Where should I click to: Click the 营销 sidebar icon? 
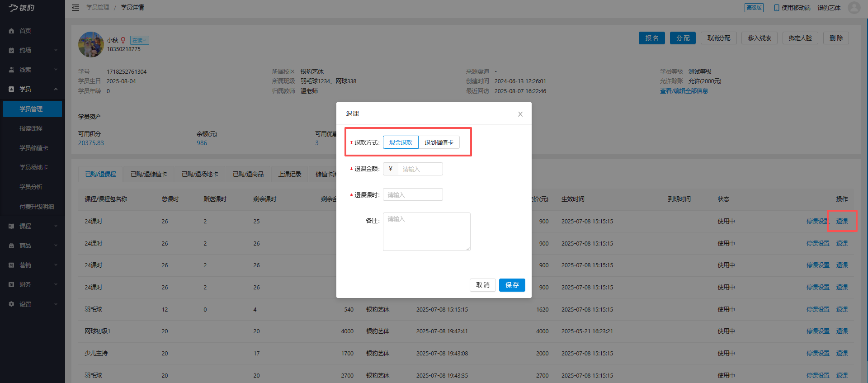coord(11,265)
